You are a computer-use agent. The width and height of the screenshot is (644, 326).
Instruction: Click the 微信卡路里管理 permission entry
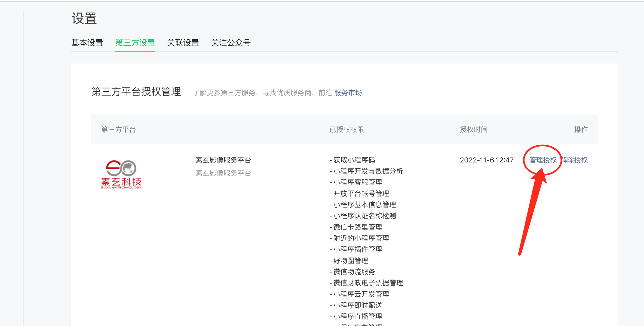coord(358,227)
